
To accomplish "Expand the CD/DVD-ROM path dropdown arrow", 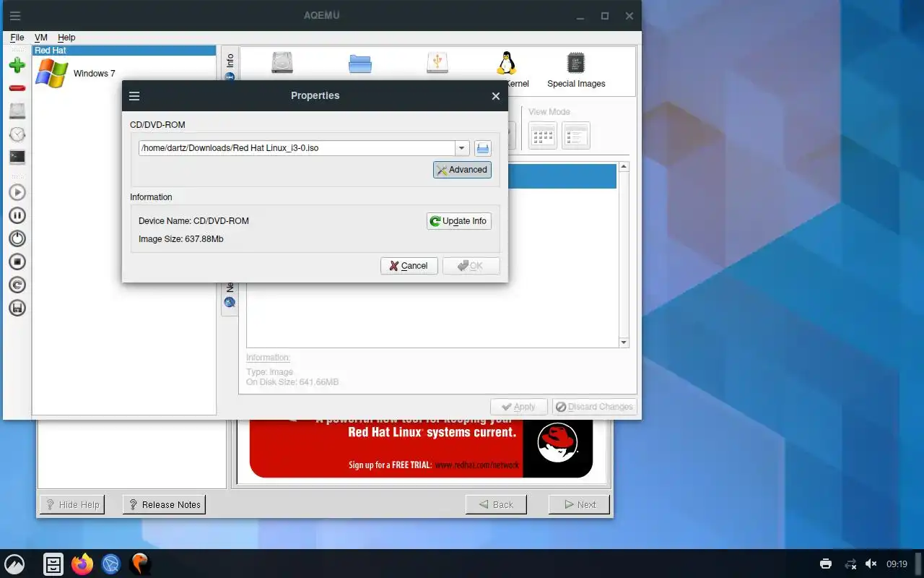I will point(462,148).
